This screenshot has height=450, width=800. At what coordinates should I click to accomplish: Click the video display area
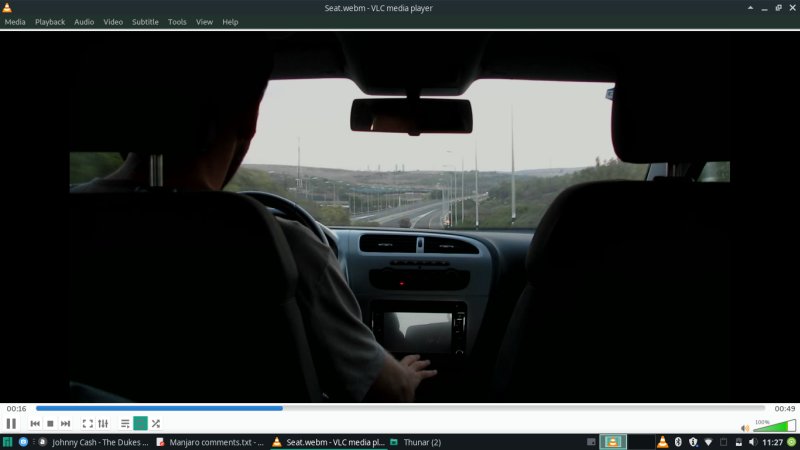tap(400, 217)
